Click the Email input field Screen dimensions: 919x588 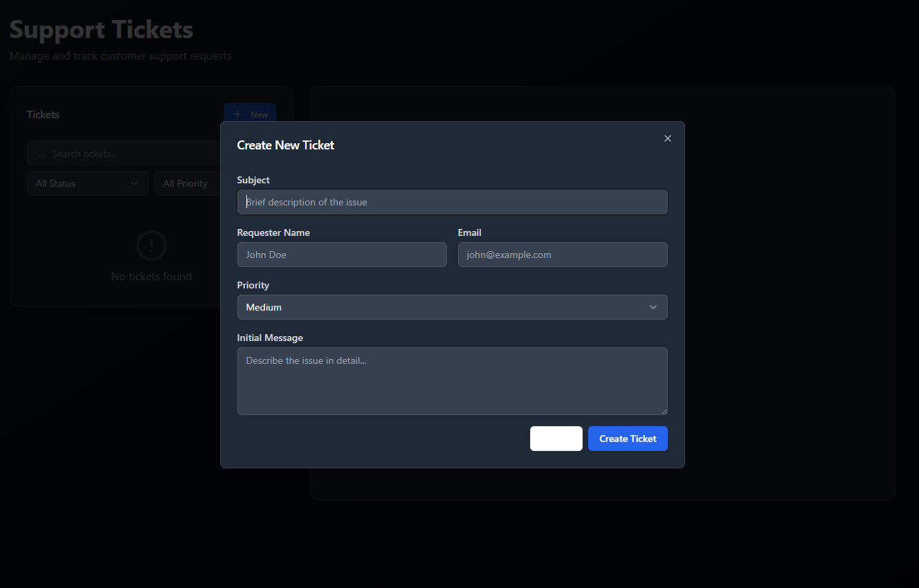(x=563, y=255)
